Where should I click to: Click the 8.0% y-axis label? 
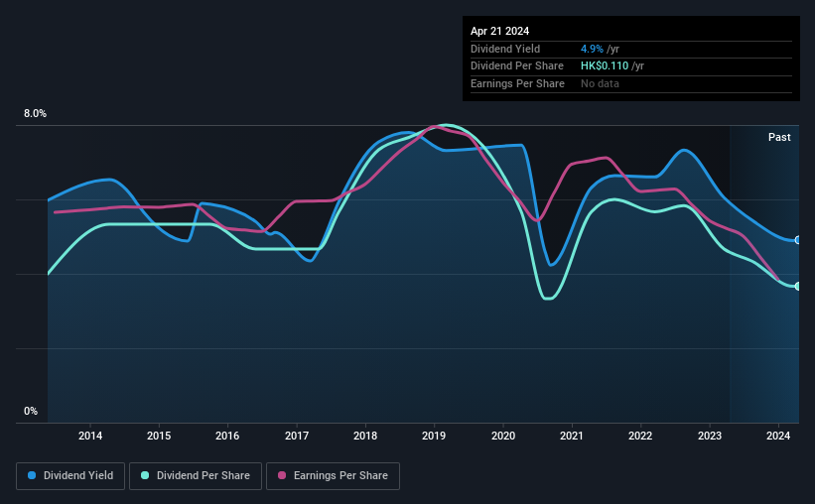(35, 114)
